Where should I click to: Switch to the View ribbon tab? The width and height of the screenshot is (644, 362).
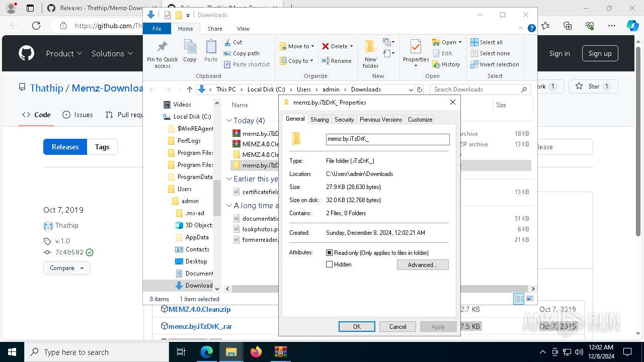click(x=243, y=29)
